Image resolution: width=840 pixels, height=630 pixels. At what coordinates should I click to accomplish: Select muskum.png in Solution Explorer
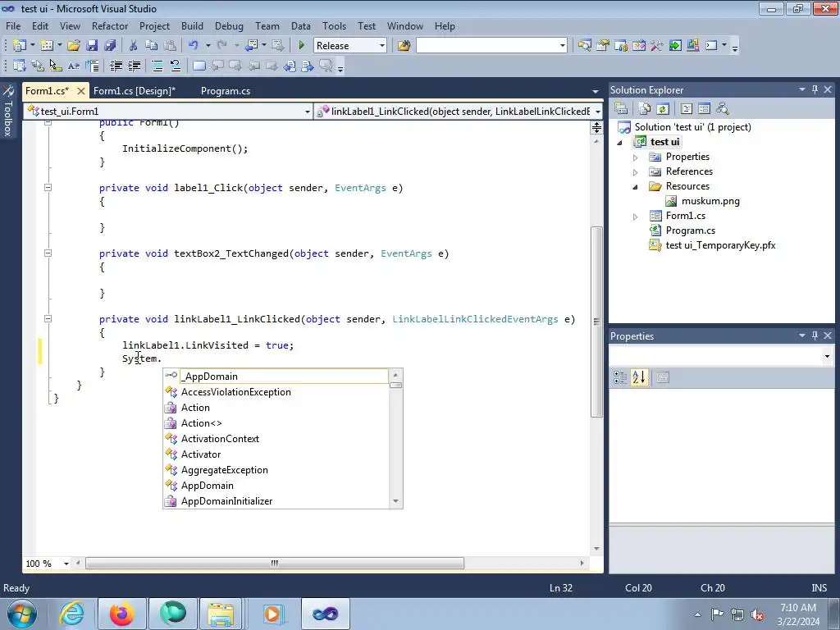[710, 201]
